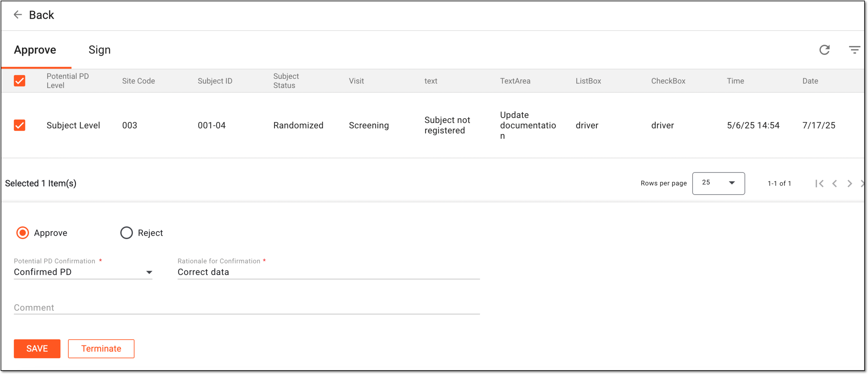868x374 pixels.
Task: Click the Subject ID cell 001-04
Action: pyautogui.click(x=211, y=125)
